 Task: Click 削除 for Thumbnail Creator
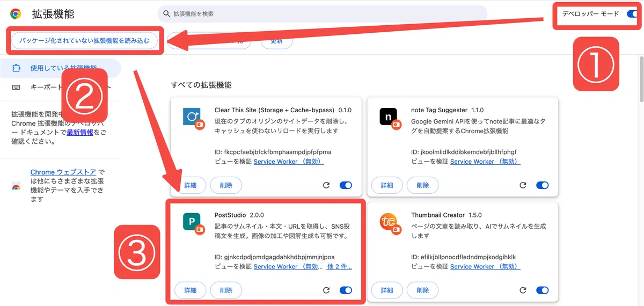[423, 290]
